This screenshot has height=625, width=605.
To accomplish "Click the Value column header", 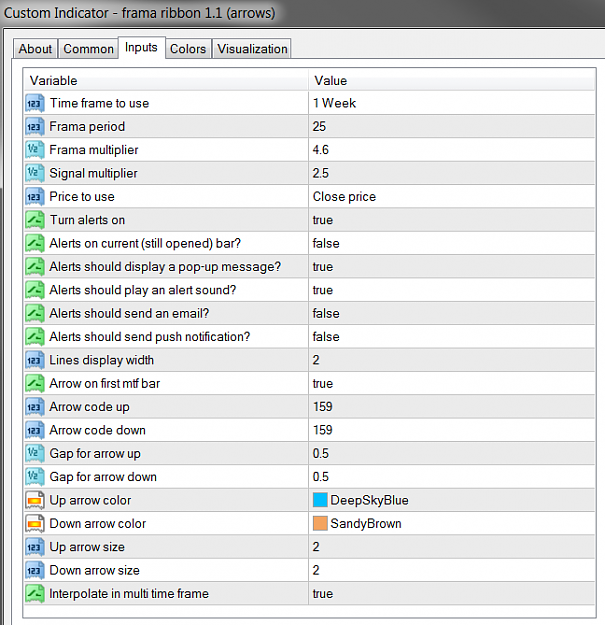I will tap(452, 81).
